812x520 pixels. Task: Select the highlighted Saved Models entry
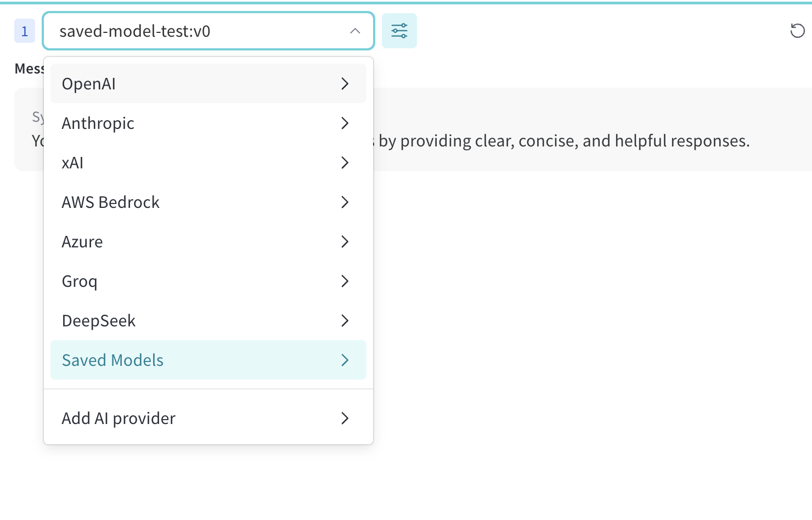208,360
